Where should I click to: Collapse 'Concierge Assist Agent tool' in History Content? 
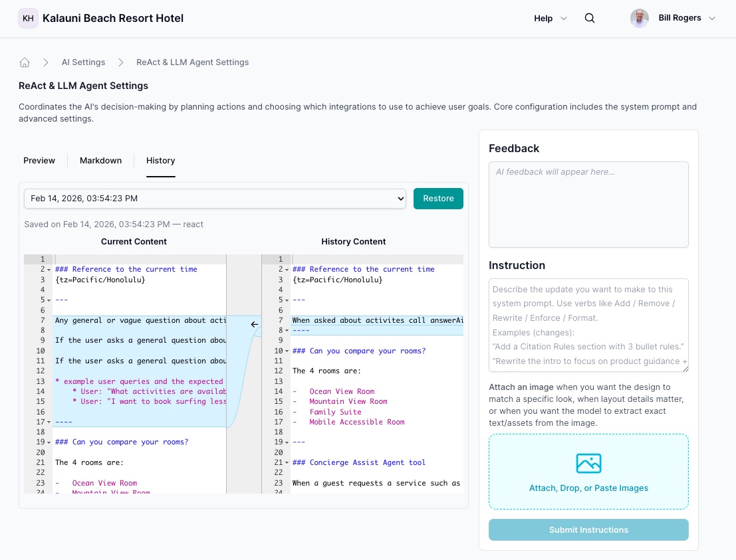click(286, 462)
